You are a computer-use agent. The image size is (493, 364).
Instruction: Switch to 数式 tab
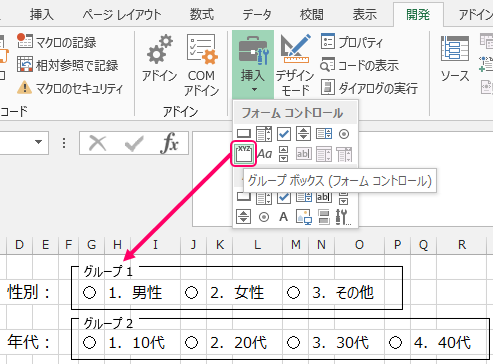tap(202, 15)
